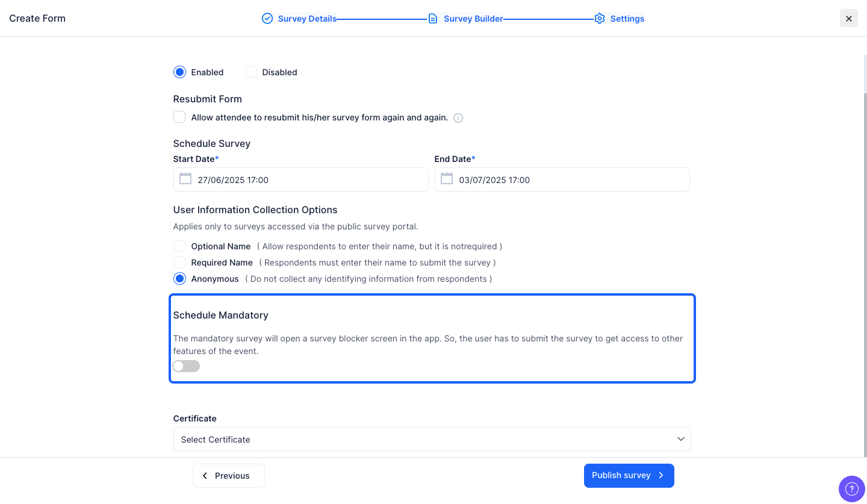867x504 pixels.
Task: Click the End Date calendar icon
Action: coord(447,179)
